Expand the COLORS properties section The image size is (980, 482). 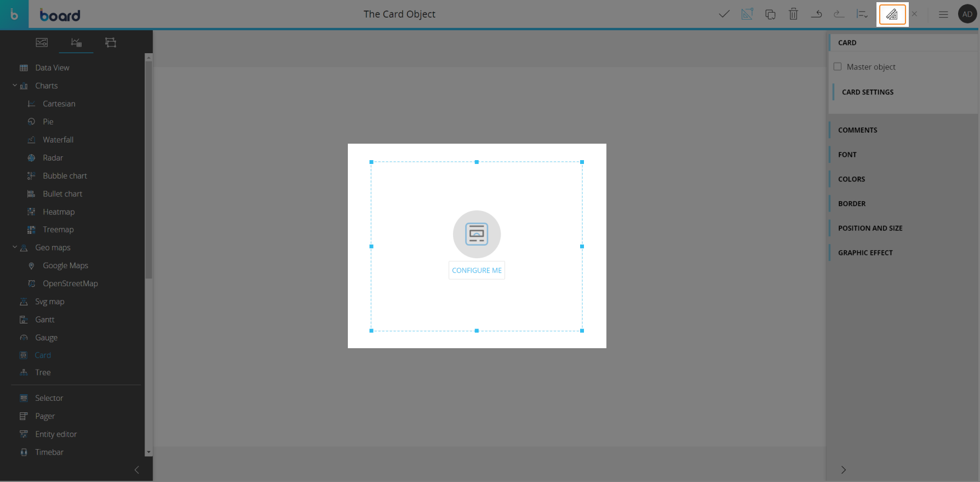[x=851, y=179]
